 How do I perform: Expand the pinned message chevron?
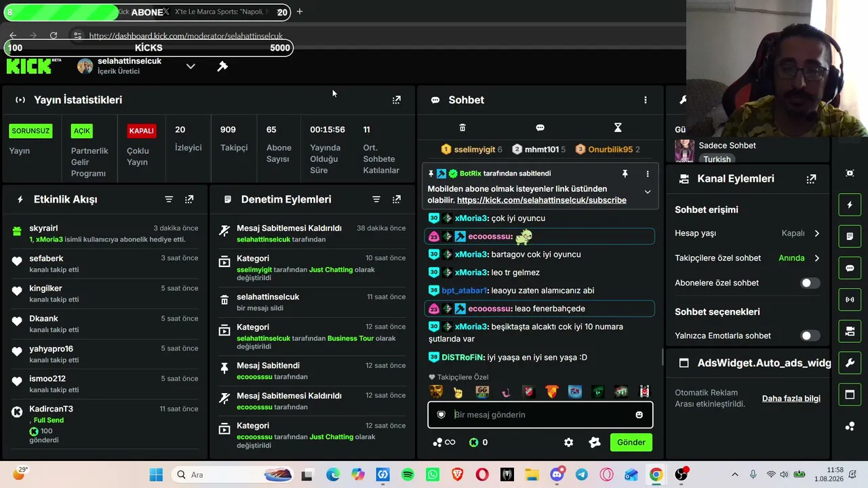[648, 192]
